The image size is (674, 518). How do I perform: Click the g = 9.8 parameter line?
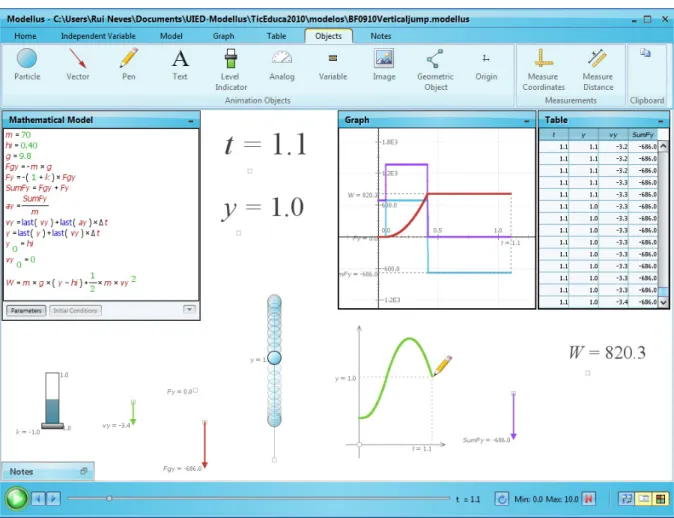click(x=18, y=156)
